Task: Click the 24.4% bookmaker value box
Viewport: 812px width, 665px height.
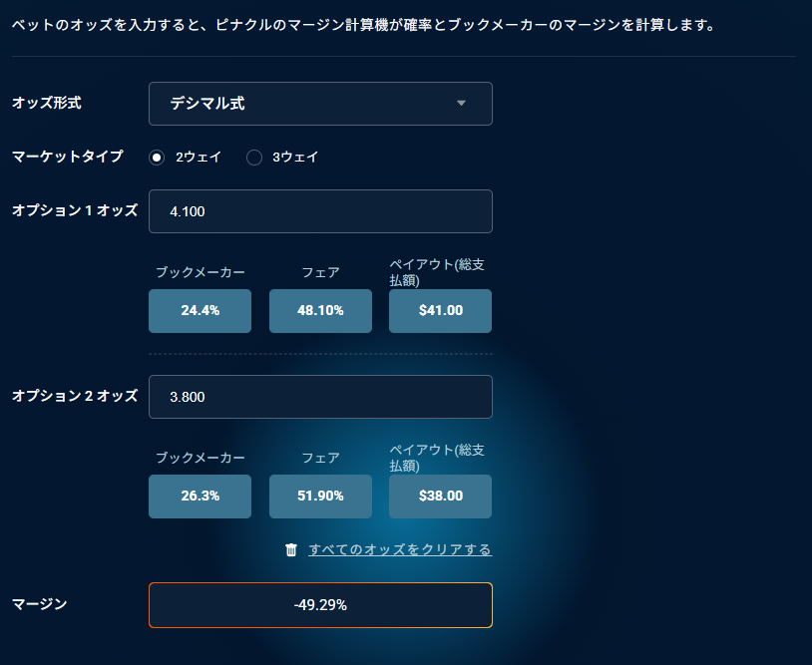Action: pyautogui.click(x=200, y=310)
